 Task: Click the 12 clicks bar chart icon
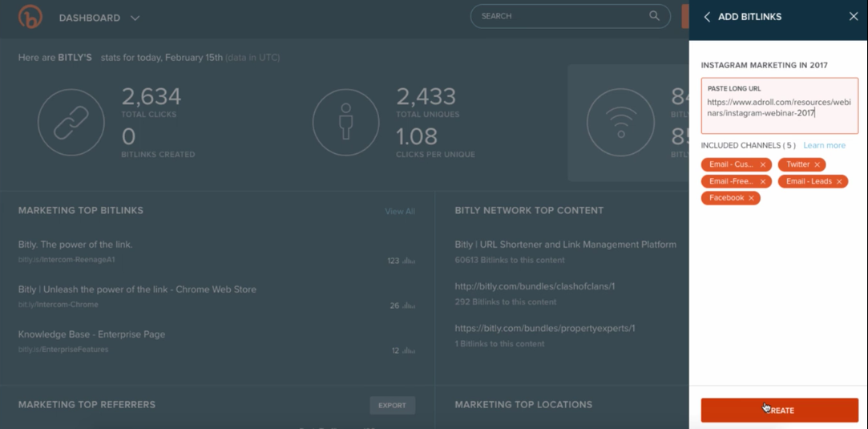(x=409, y=350)
